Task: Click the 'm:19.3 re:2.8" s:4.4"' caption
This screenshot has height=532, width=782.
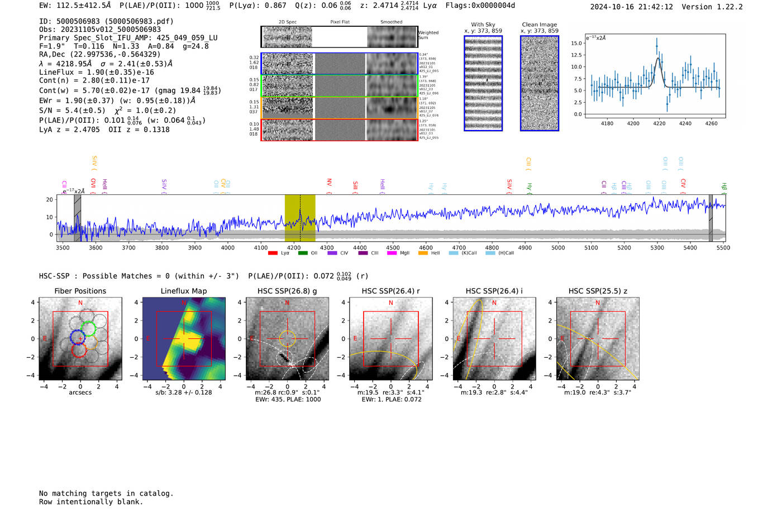Action: click(x=494, y=392)
